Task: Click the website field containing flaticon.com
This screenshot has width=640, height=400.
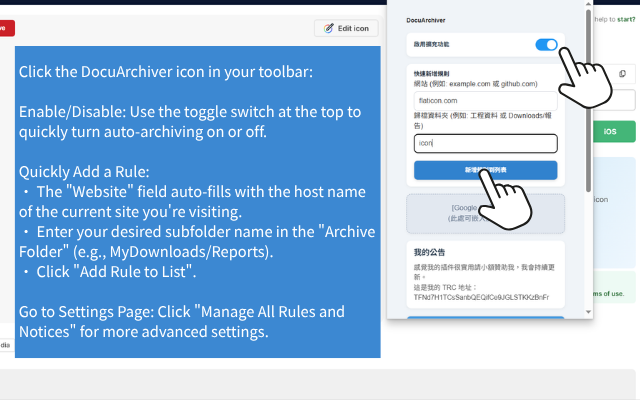Action: (x=485, y=100)
